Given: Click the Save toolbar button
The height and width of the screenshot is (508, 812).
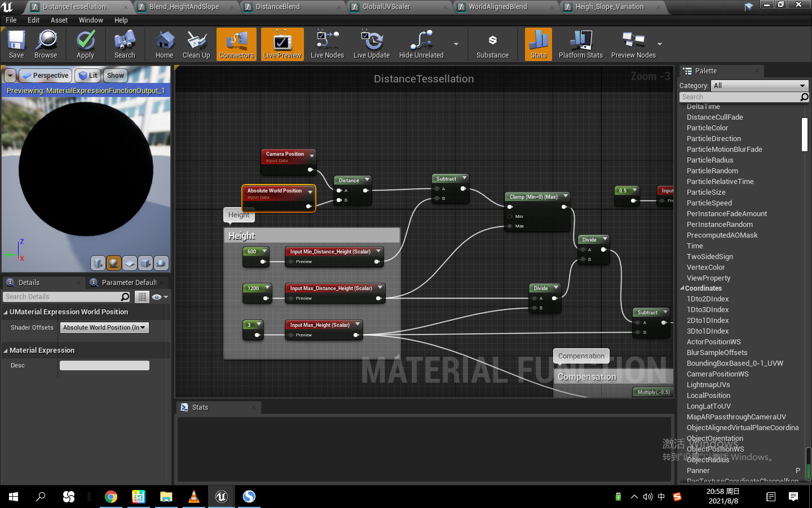Looking at the screenshot, I should (16, 44).
